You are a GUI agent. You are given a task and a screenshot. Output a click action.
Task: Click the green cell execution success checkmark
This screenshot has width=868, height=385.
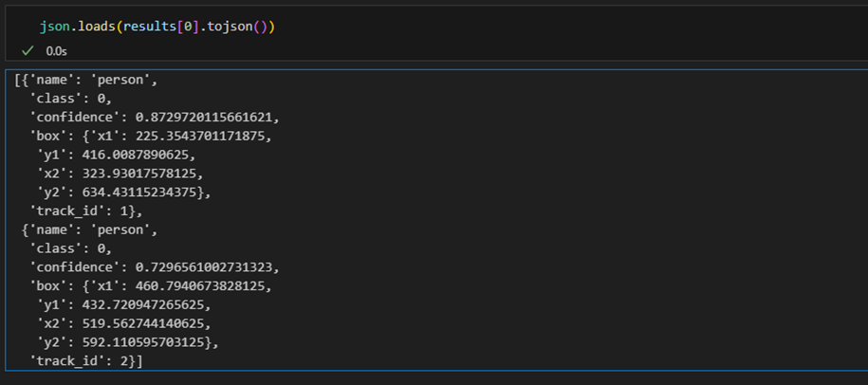(28, 51)
